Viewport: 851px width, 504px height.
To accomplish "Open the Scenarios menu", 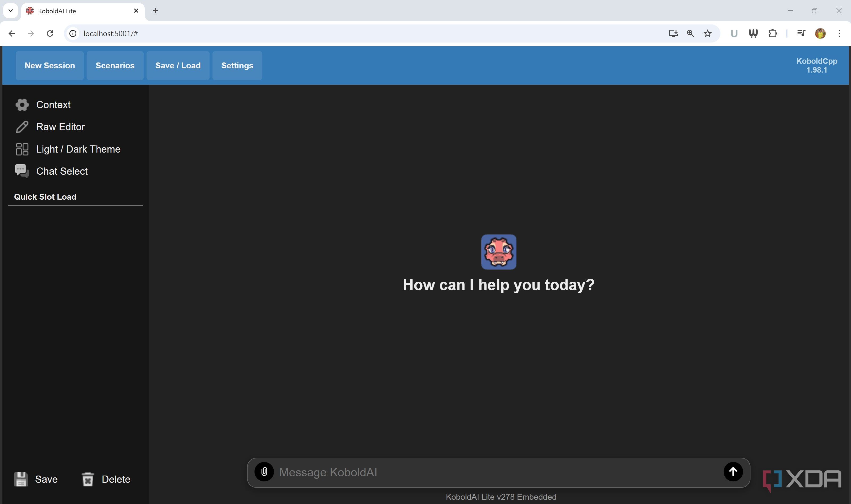I will pyautogui.click(x=115, y=66).
